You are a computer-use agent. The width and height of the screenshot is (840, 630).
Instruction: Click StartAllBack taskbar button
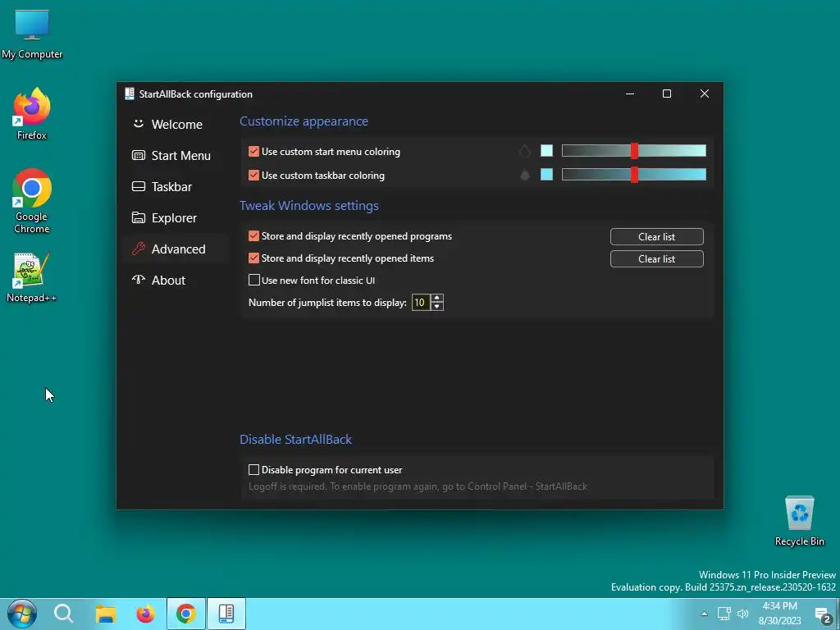(226, 614)
